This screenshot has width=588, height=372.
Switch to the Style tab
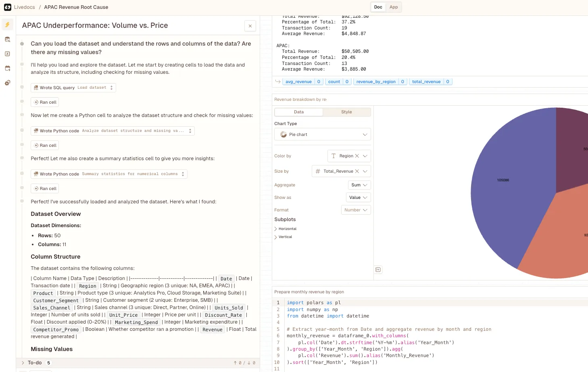click(346, 112)
